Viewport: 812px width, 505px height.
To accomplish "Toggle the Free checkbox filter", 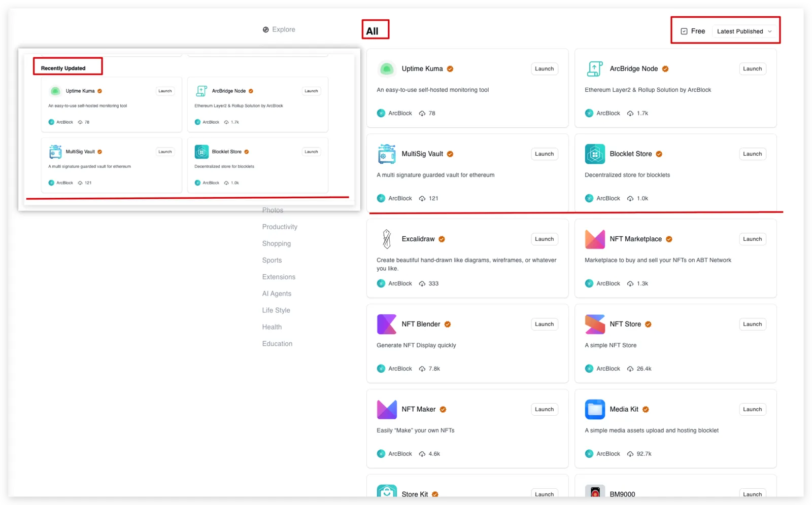I will click(684, 31).
